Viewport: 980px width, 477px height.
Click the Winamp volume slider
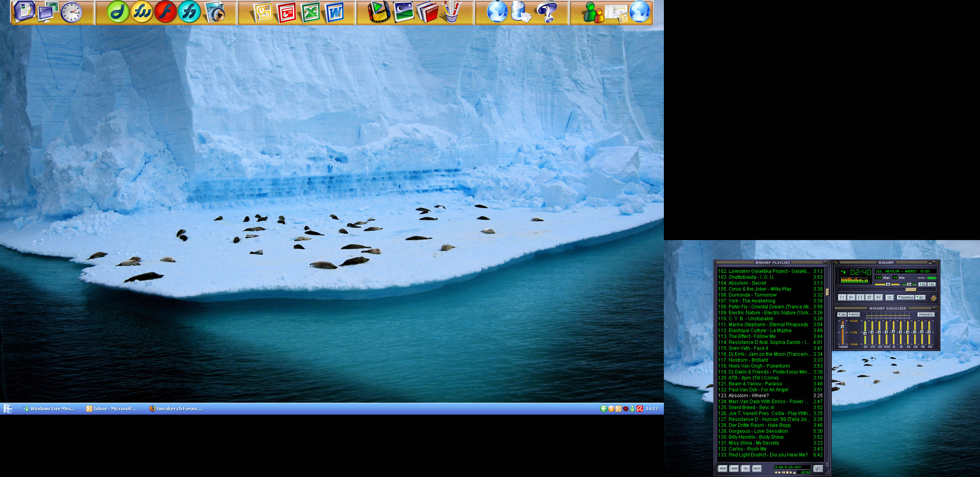coord(888,284)
